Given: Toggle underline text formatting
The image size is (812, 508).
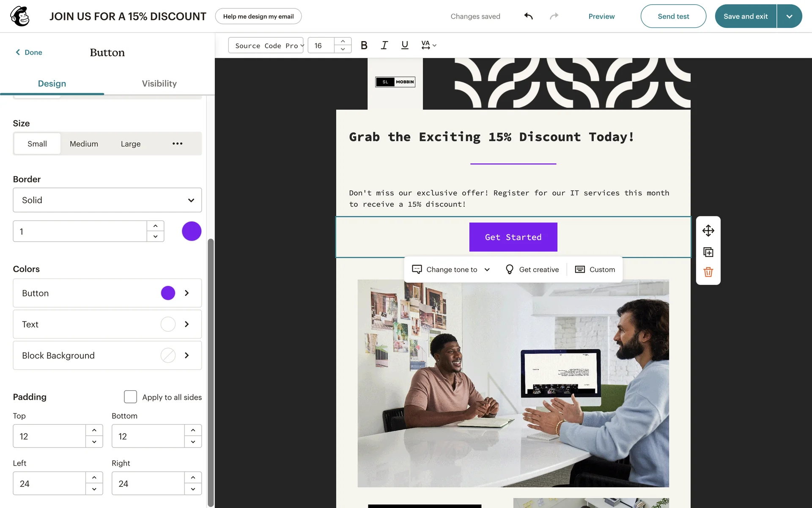Looking at the screenshot, I should pyautogui.click(x=405, y=45).
